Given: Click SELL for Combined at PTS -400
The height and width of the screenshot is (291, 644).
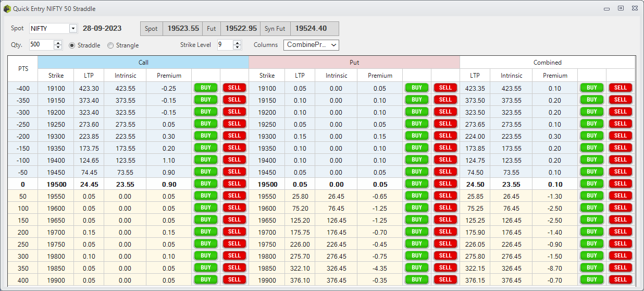Looking at the screenshot, I should click(621, 88).
